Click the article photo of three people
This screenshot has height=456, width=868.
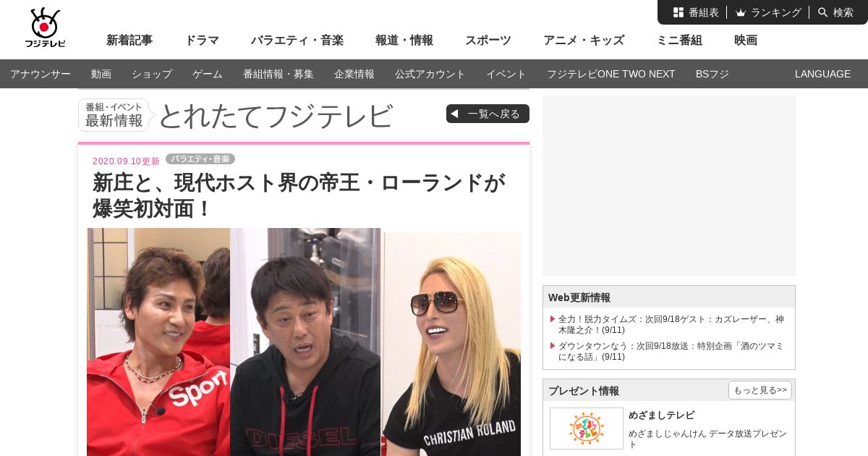(x=304, y=342)
